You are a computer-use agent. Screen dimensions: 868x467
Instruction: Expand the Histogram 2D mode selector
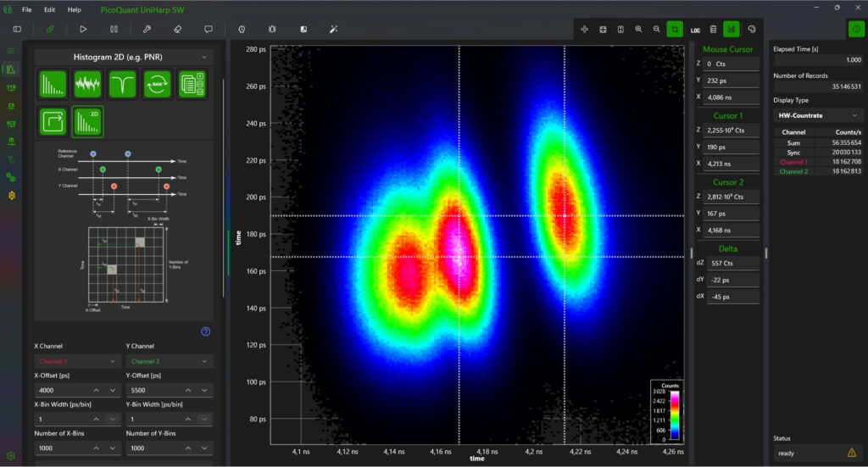click(x=123, y=57)
